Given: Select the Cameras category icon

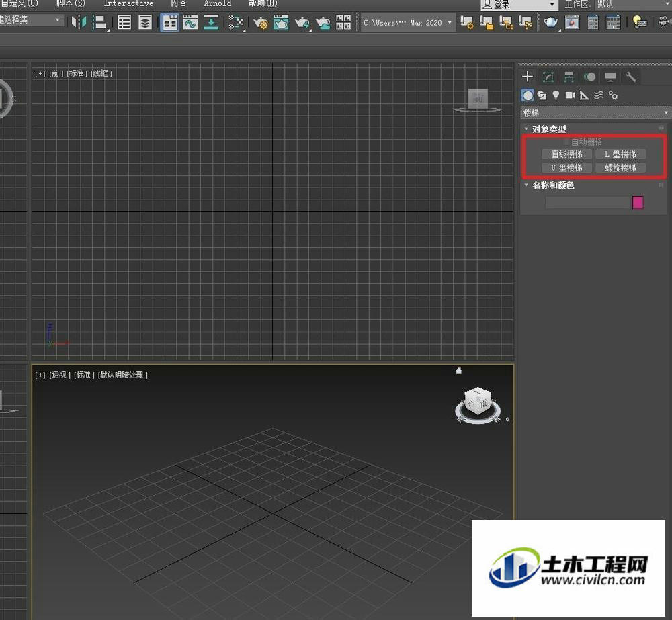Looking at the screenshot, I should point(570,95).
